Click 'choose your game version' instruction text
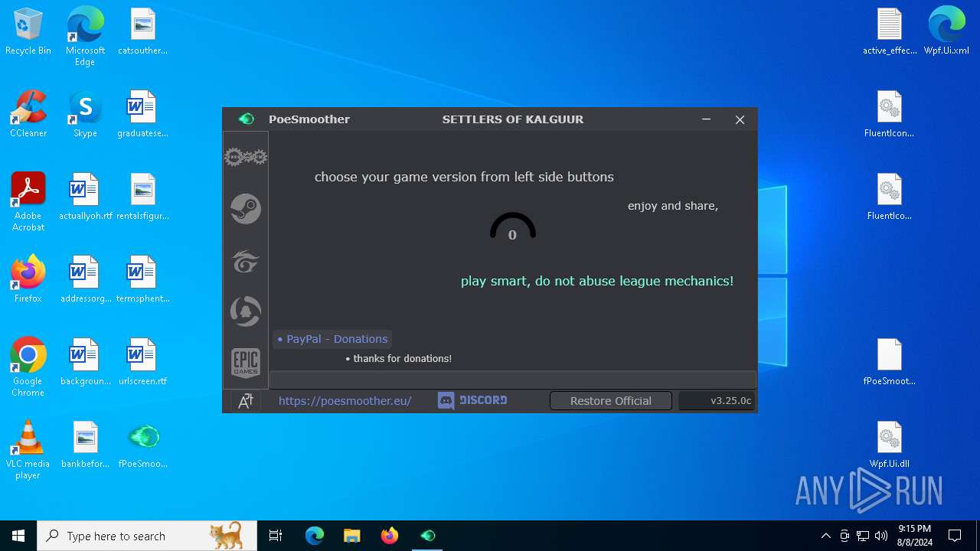This screenshot has width=980, height=551. (x=464, y=177)
